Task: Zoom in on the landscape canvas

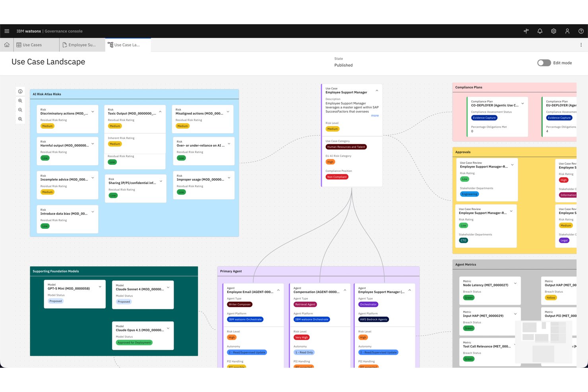Action: click(x=20, y=101)
